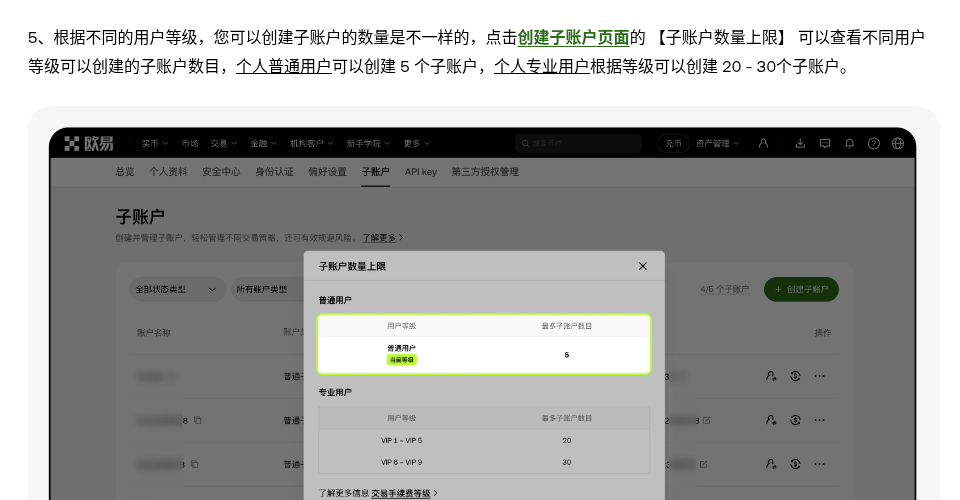Open the 全部状态类型 dropdown
The width and height of the screenshot is (960, 500).
tap(176, 289)
